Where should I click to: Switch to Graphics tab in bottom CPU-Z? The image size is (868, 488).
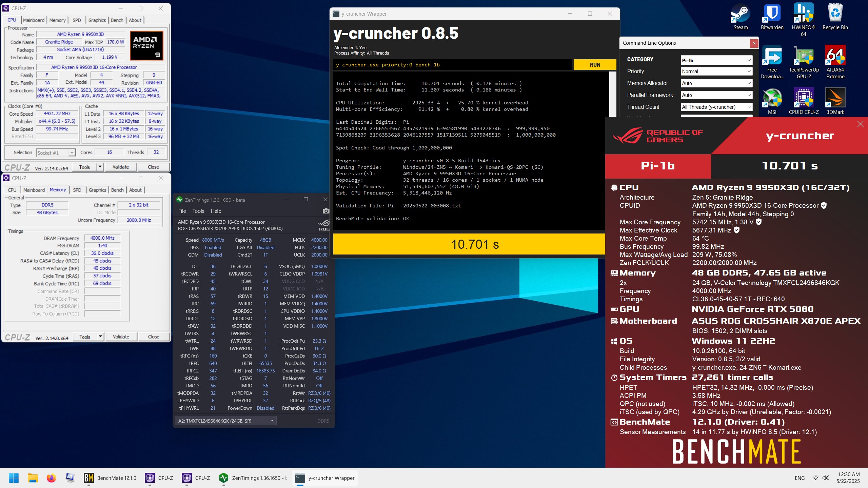[97, 190]
